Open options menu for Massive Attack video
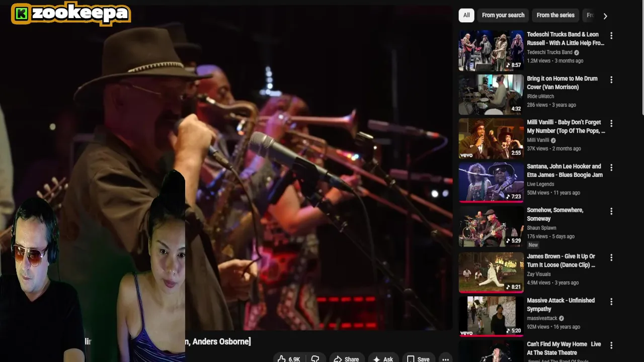Screen dimensions: 644x362 point(611,302)
